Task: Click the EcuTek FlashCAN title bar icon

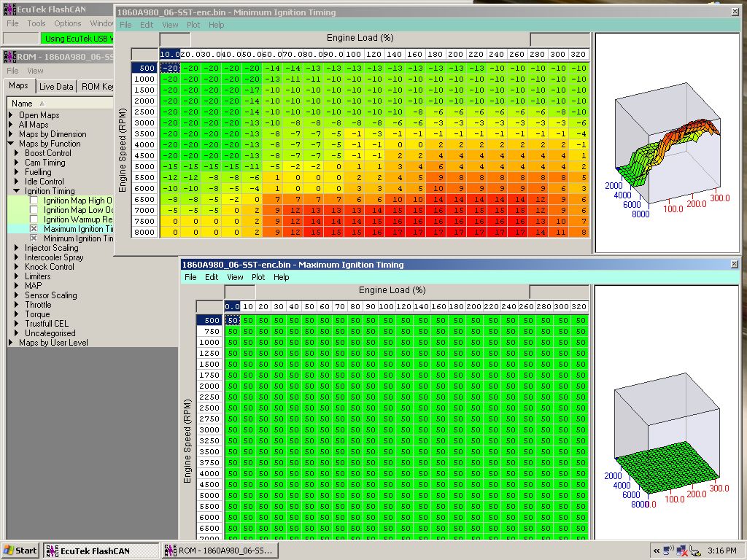Action: (x=10, y=9)
